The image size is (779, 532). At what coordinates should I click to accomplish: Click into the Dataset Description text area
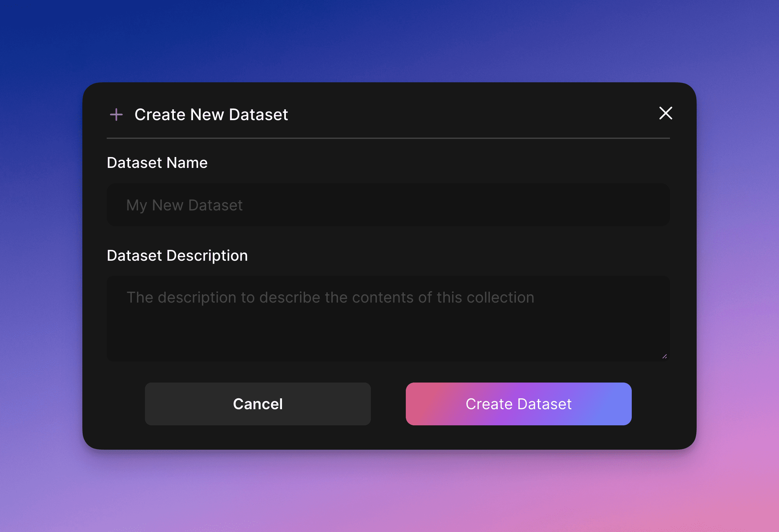[388, 319]
